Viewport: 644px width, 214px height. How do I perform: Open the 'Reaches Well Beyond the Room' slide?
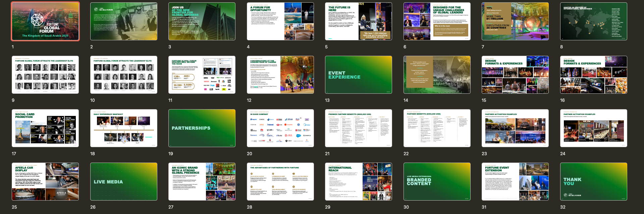pyautogui.click(x=202, y=75)
